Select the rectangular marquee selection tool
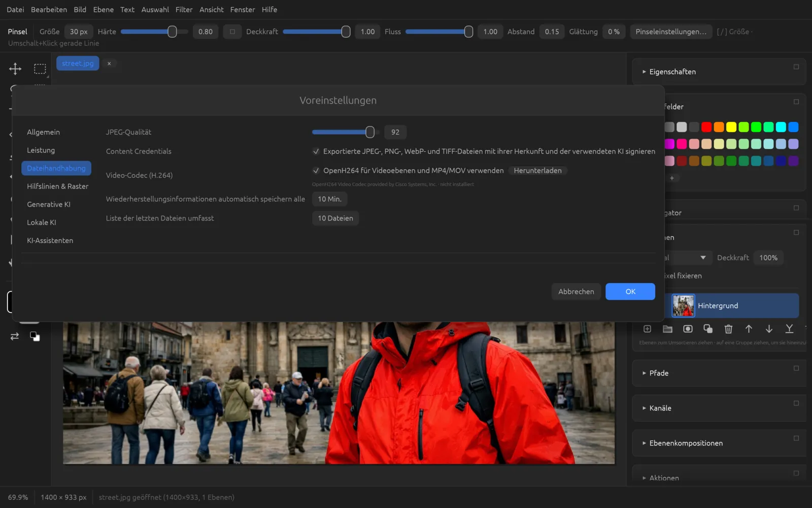Viewport: 812px width, 508px height. pyautogui.click(x=40, y=69)
